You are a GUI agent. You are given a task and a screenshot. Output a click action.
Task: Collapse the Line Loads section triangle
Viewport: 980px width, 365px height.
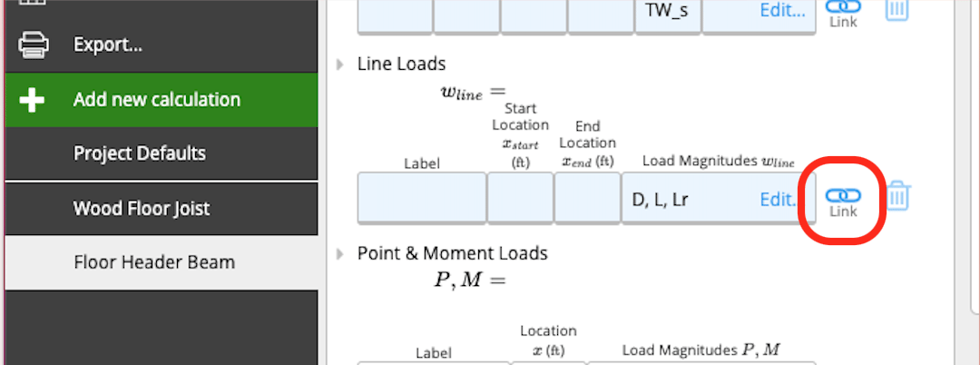[340, 64]
